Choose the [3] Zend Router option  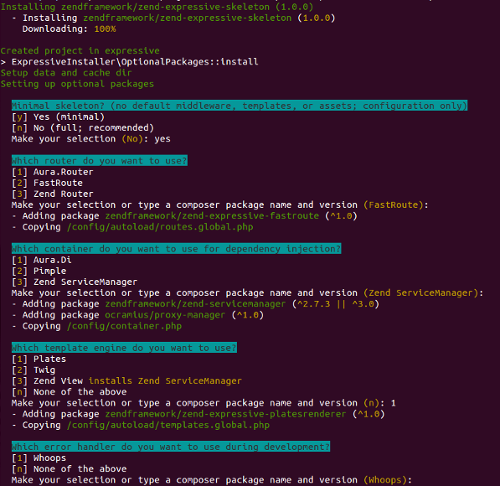(x=53, y=194)
